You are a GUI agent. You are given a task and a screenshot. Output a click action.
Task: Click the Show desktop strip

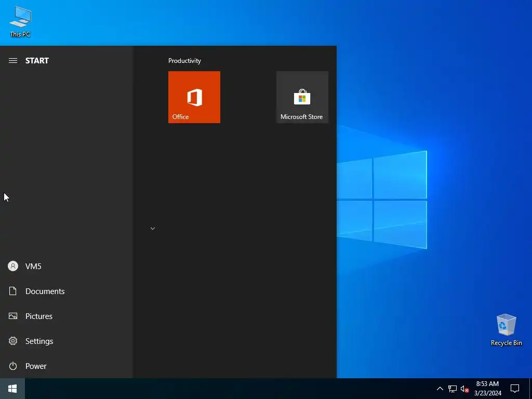(x=530, y=389)
